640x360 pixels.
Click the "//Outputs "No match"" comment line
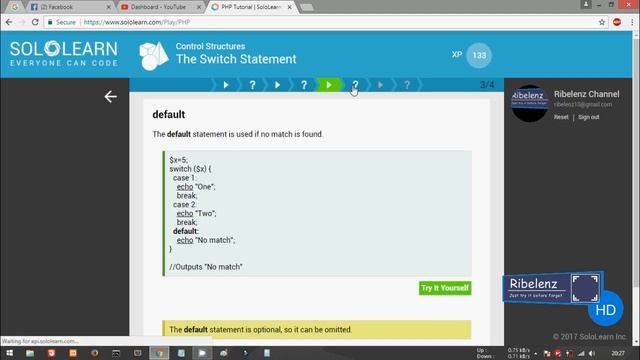pos(206,267)
